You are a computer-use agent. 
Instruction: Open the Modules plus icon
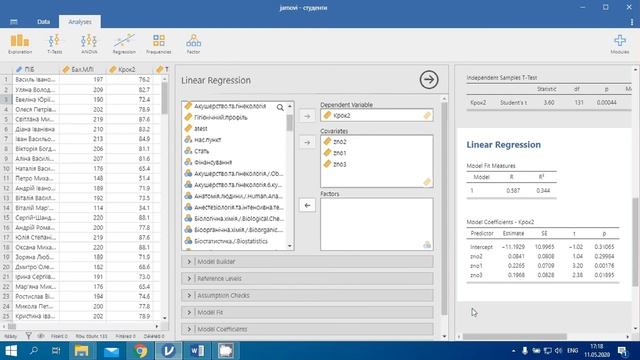tap(620, 44)
